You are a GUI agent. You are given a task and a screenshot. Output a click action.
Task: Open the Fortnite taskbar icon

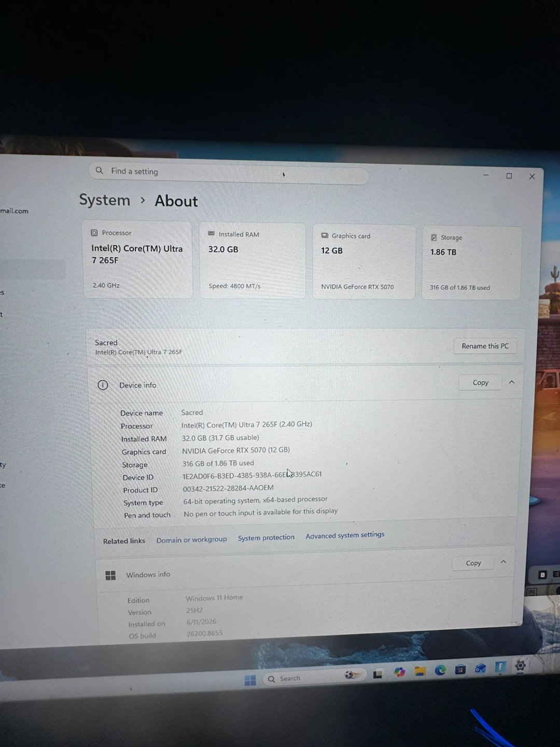pyautogui.click(x=500, y=667)
